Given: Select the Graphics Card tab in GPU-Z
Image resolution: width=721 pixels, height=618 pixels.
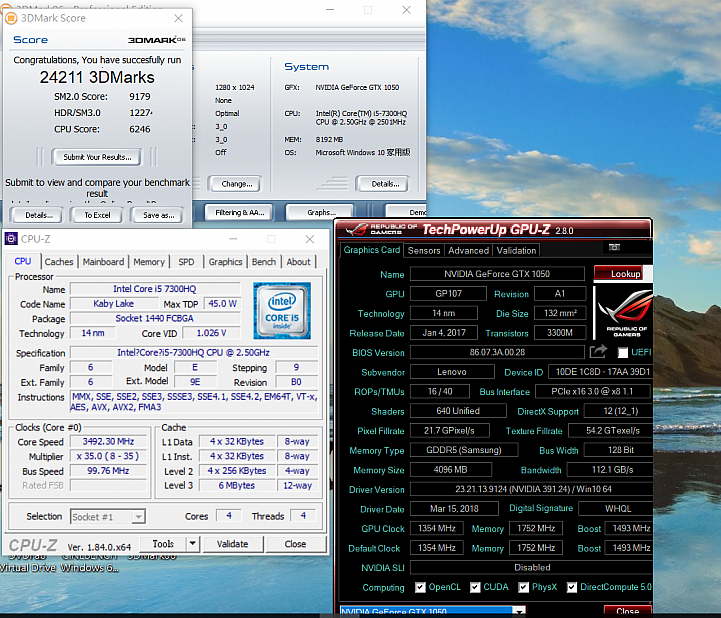Looking at the screenshot, I should pos(372,250).
